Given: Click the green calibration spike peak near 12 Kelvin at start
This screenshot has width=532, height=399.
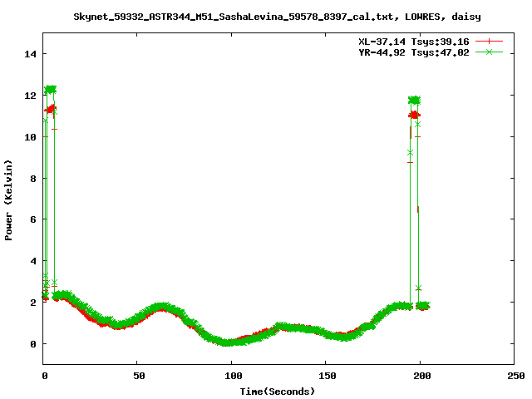Looking at the screenshot, I should (50, 90).
